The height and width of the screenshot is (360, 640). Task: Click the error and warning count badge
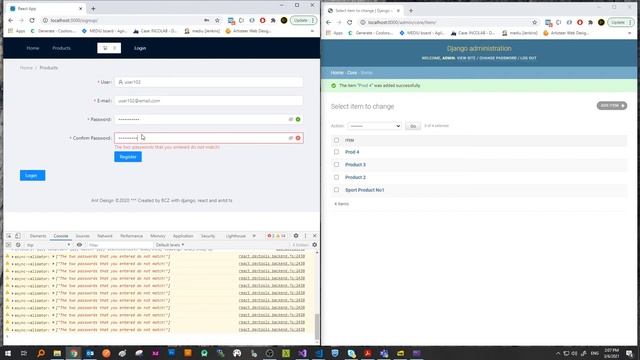276,236
